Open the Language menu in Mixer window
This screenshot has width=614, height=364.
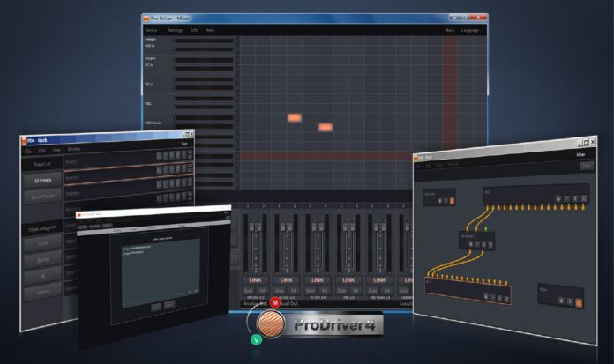[469, 30]
